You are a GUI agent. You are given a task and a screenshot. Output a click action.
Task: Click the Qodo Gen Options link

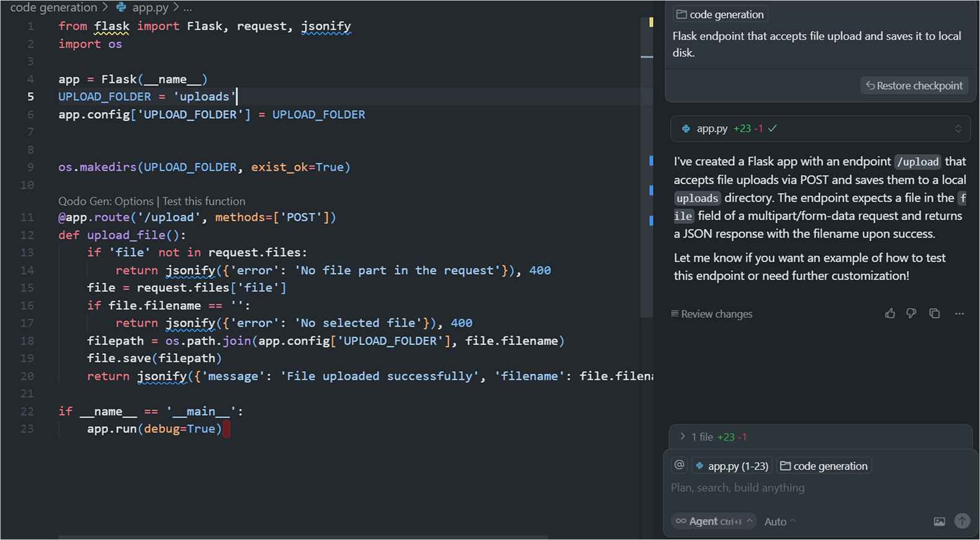[106, 201]
